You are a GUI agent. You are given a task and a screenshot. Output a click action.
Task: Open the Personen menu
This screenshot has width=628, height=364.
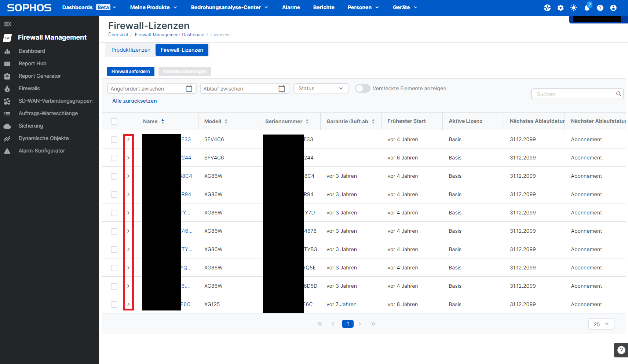pyautogui.click(x=363, y=7)
